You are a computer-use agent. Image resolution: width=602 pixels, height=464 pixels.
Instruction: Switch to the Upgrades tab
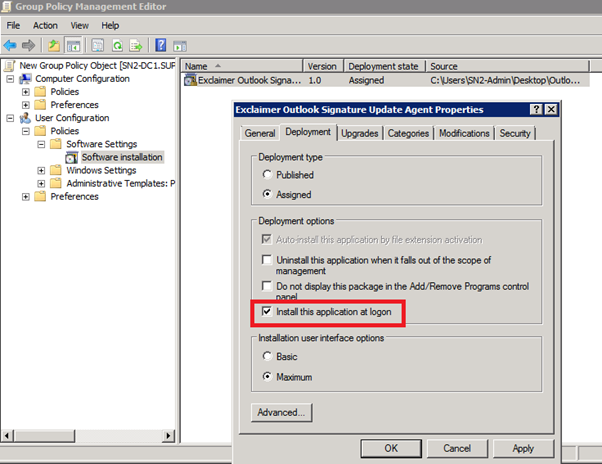357,133
